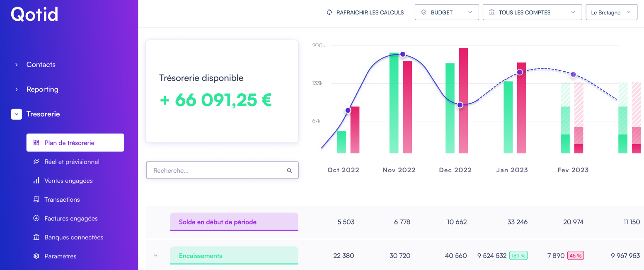
Task: Click the RAFRAICHIR LES CALCULS button
Action: tap(365, 12)
